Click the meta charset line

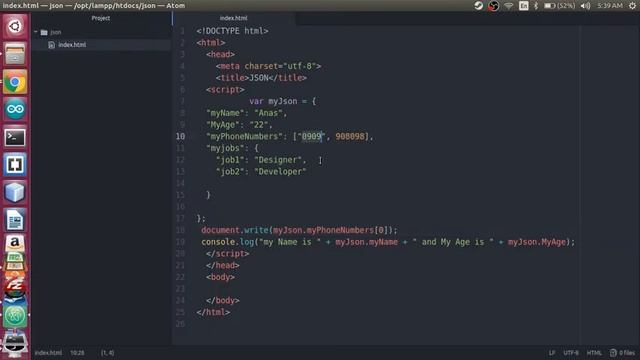(x=268, y=66)
